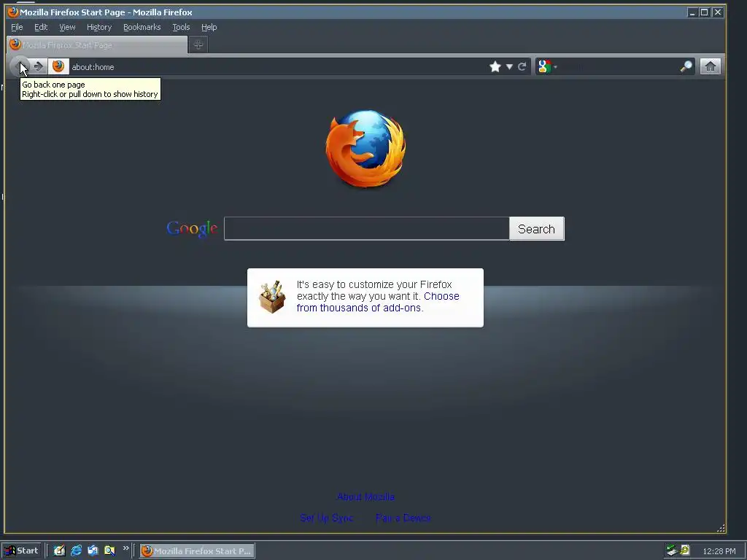The image size is (747, 560).
Task: Open the Edit menu
Action: (41, 27)
